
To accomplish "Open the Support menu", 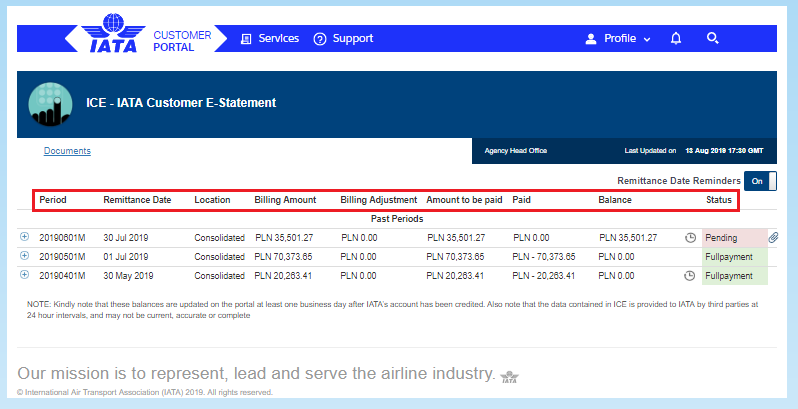I will [x=353, y=38].
